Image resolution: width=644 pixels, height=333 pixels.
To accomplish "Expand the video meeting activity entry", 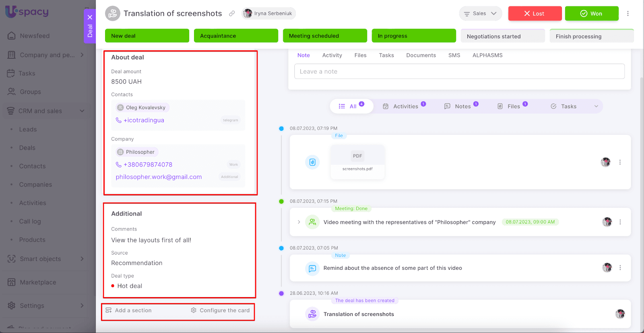I will coord(299,222).
